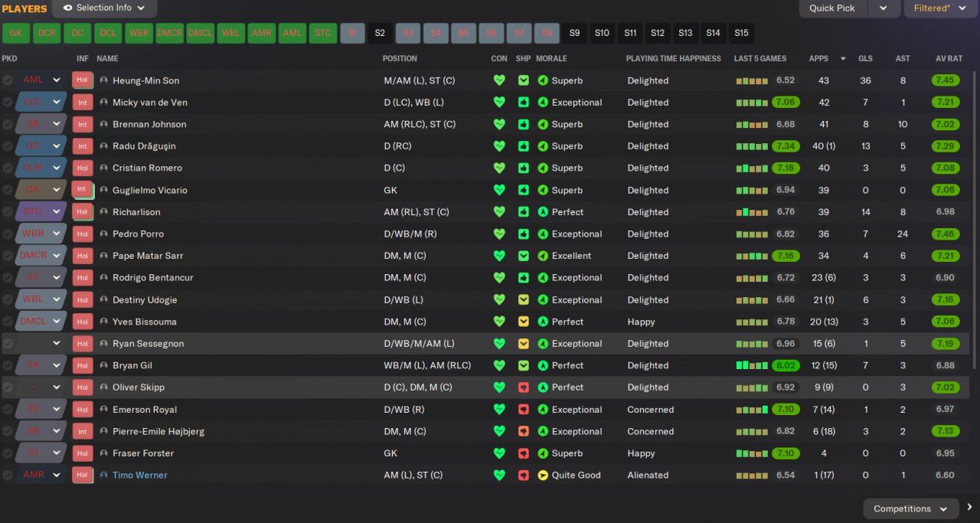Toggle selection checkbox for Heung-Min Son
Screen dimensions: 980x523
(8, 80)
